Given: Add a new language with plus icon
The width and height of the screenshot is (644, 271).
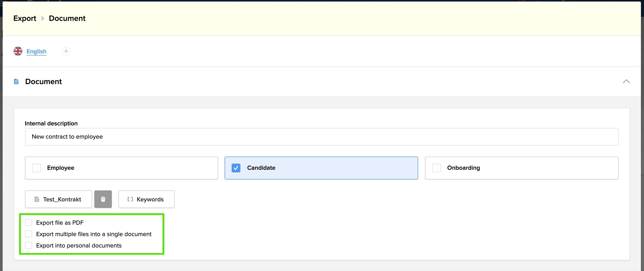Looking at the screenshot, I should 66,51.
